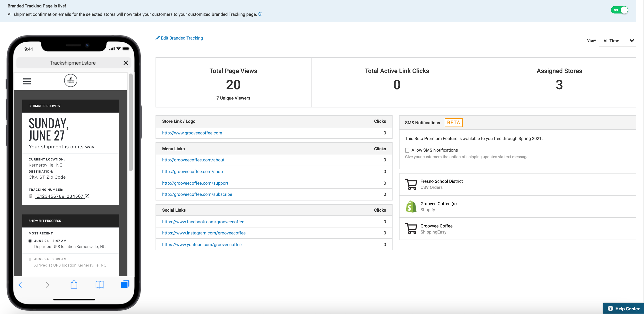Click the 7 Unique Viewers text

coord(233,98)
